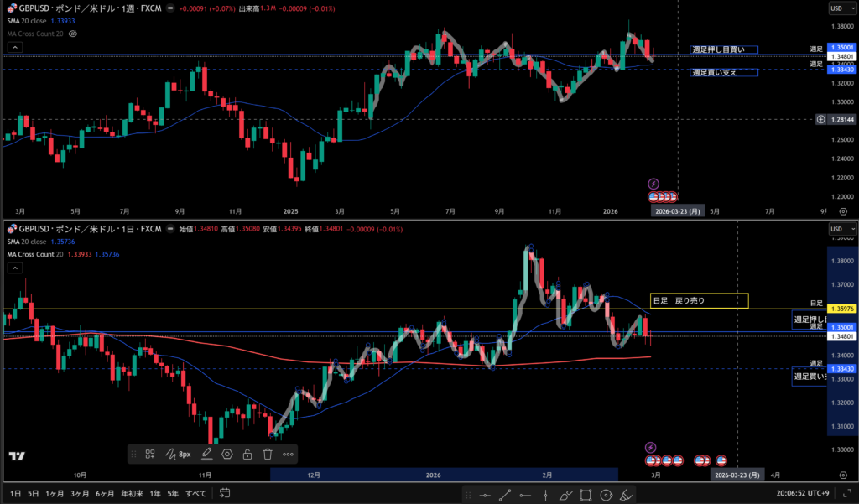Set the range to すべて

pos(195,493)
